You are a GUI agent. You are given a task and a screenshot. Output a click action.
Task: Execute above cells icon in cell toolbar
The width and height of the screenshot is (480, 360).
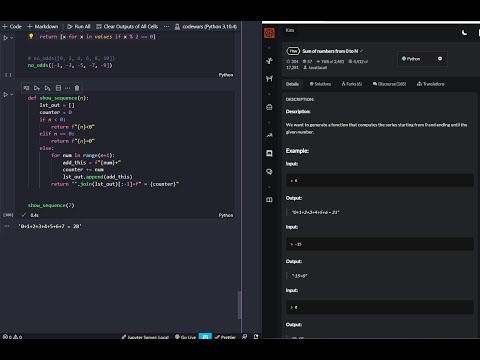click(x=37, y=88)
